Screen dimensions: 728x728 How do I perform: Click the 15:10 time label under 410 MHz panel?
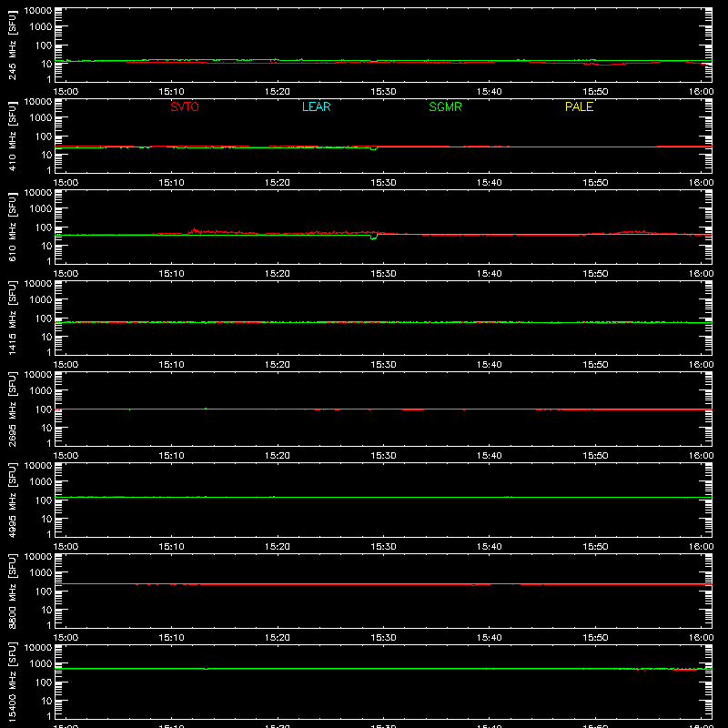click(171, 183)
